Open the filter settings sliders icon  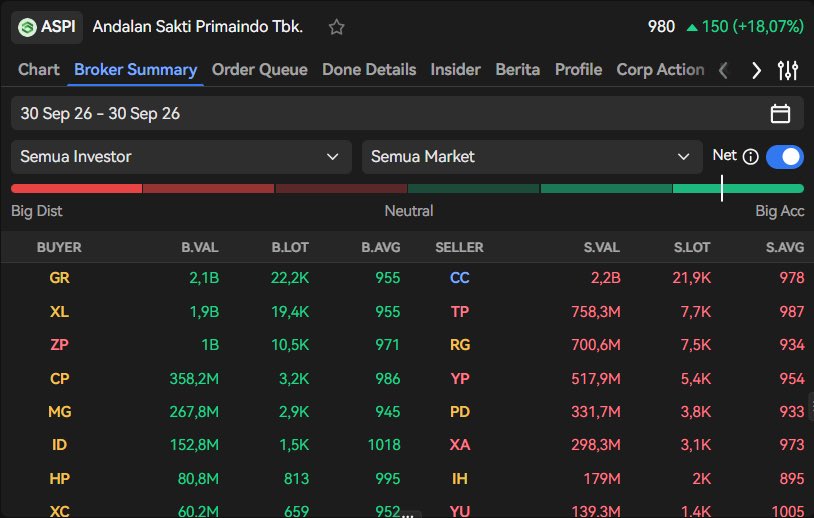click(x=788, y=70)
